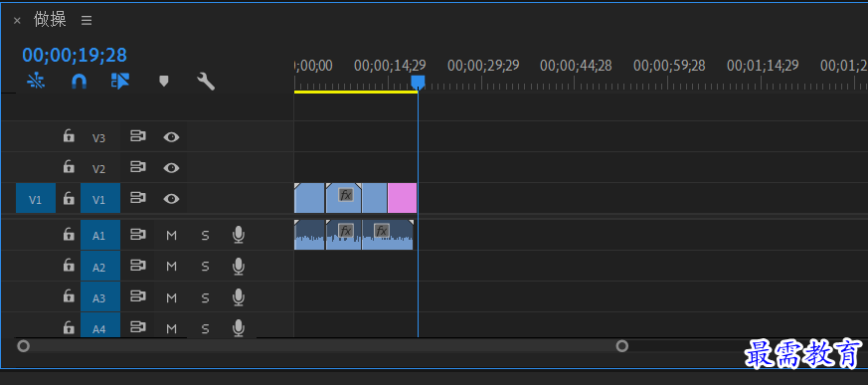Click the V1 source patching indicator

click(x=36, y=199)
